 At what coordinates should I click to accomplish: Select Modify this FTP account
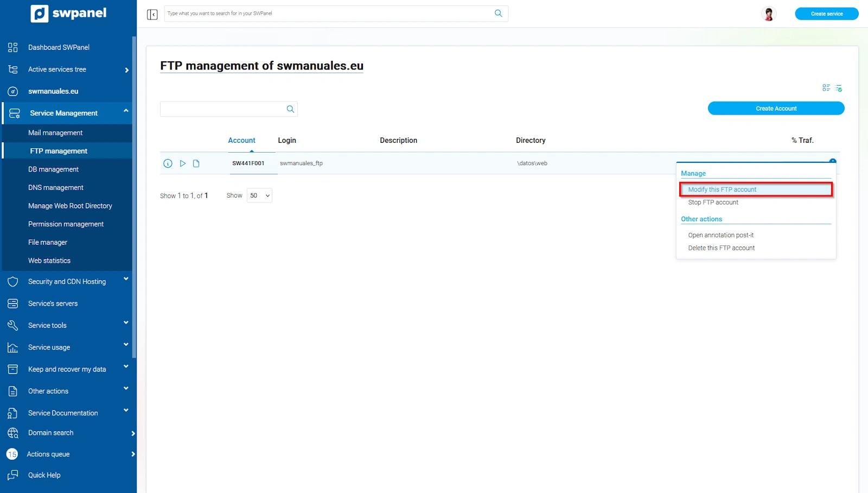[756, 189]
